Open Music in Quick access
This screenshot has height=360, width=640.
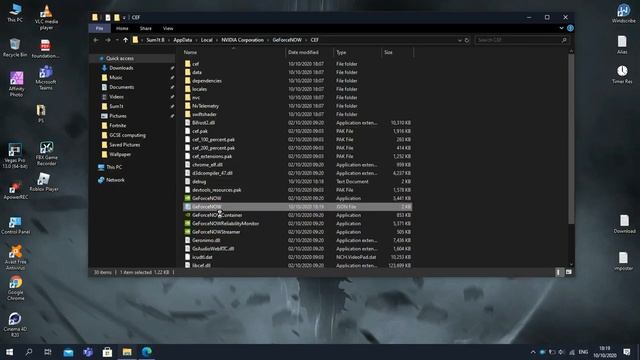click(x=116, y=78)
